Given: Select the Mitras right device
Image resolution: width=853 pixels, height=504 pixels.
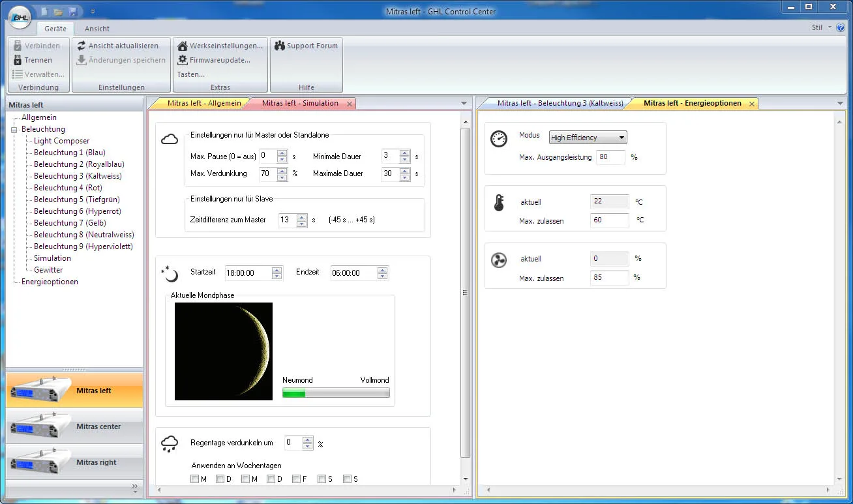Looking at the screenshot, I should tap(74, 462).
